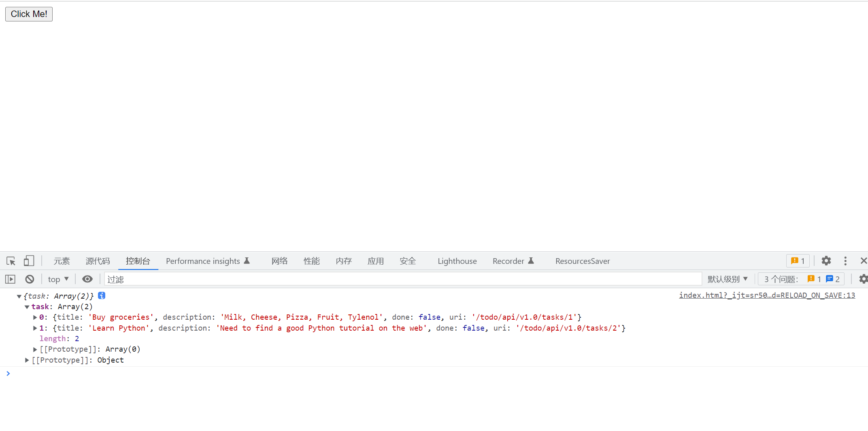Expand [[Prototype]]: Object node
Viewport: 868px width, 431px height.
point(27,360)
